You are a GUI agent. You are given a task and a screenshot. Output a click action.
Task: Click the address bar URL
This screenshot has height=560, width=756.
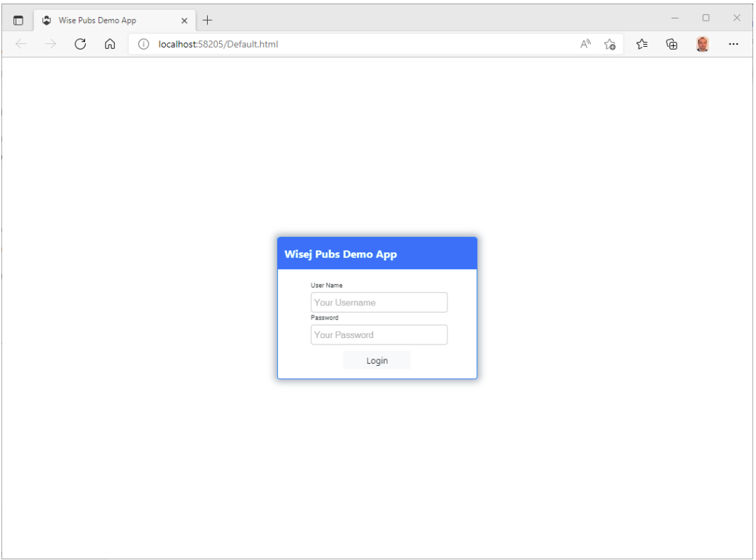click(x=218, y=45)
